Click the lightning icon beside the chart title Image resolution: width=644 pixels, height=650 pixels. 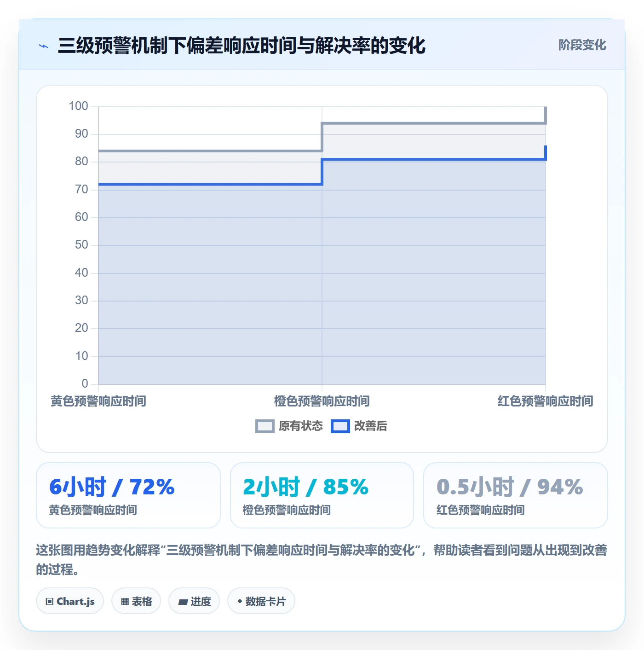pyautogui.click(x=44, y=46)
